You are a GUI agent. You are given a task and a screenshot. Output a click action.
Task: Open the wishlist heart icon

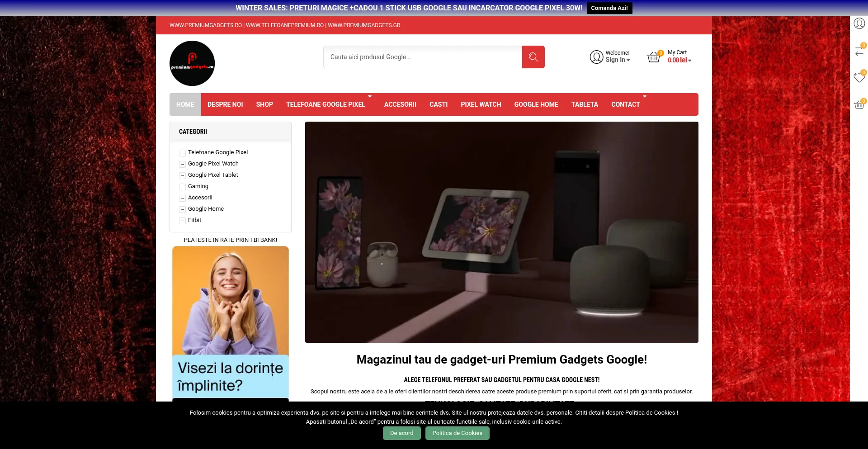(x=859, y=77)
